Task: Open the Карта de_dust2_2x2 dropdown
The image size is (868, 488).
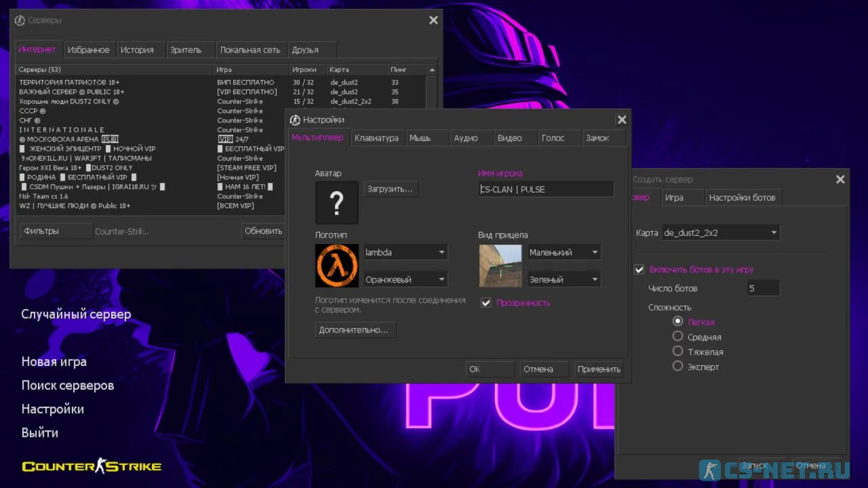Action: click(721, 232)
